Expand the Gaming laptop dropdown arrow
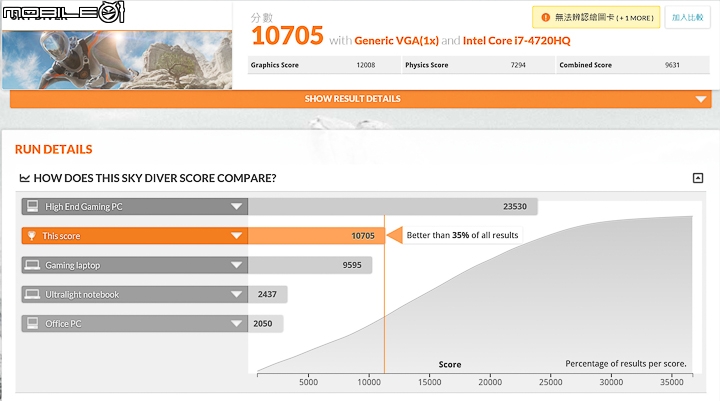Image resolution: width=720 pixels, height=401 pixels. click(236, 265)
